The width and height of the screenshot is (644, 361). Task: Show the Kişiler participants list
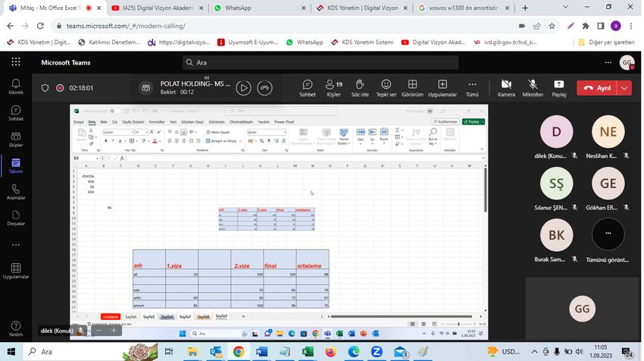tap(333, 88)
